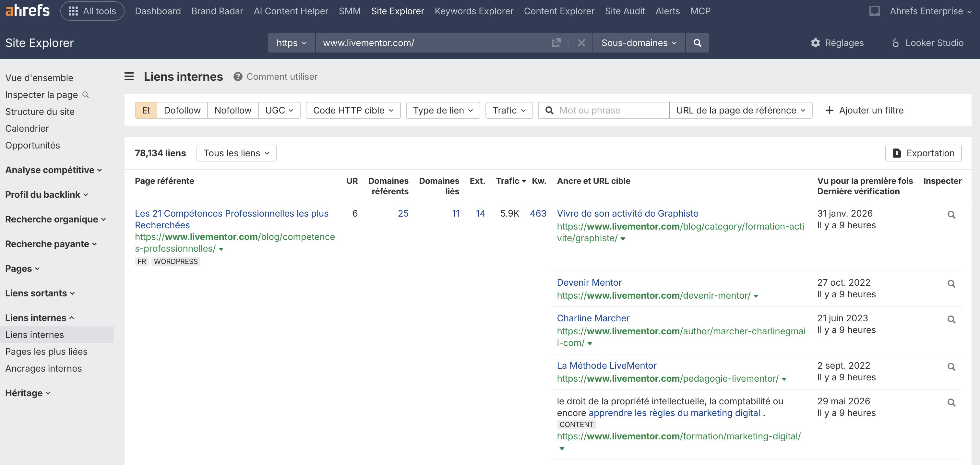The image size is (980, 465).
Task: Click the 463 keywords value
Action: [x=538, y=213]
